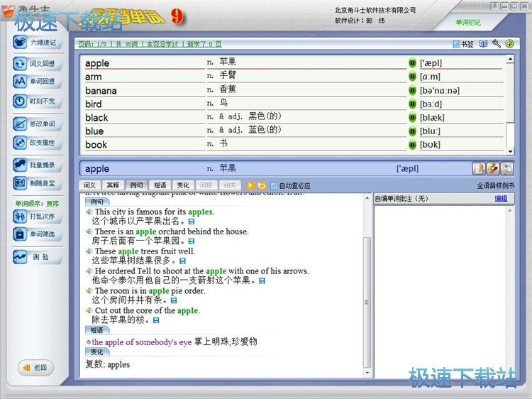The image size is (532, 399).
Task: Select the word 'bird' in list
Action: coord(94,104)
